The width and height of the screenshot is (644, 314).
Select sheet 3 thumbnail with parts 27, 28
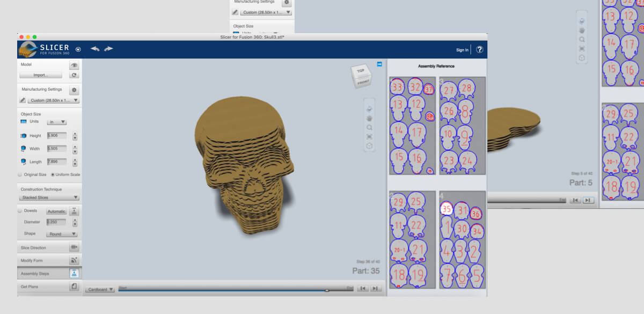pyautogui.click(x=462, y=126)
